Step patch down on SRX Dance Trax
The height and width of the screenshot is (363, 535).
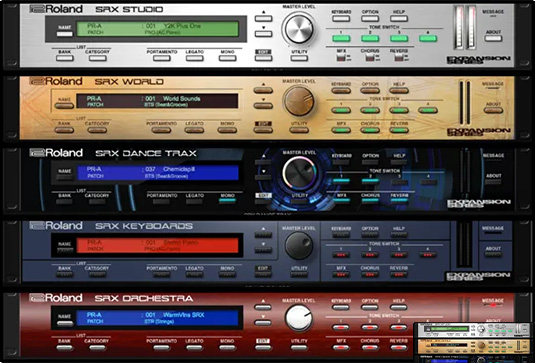coord(263,177)
